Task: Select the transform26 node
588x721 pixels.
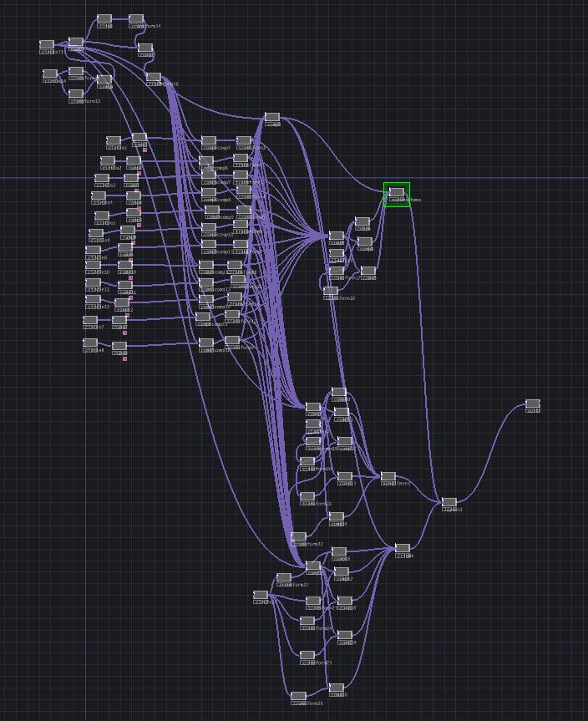Action: click(299, 696)
